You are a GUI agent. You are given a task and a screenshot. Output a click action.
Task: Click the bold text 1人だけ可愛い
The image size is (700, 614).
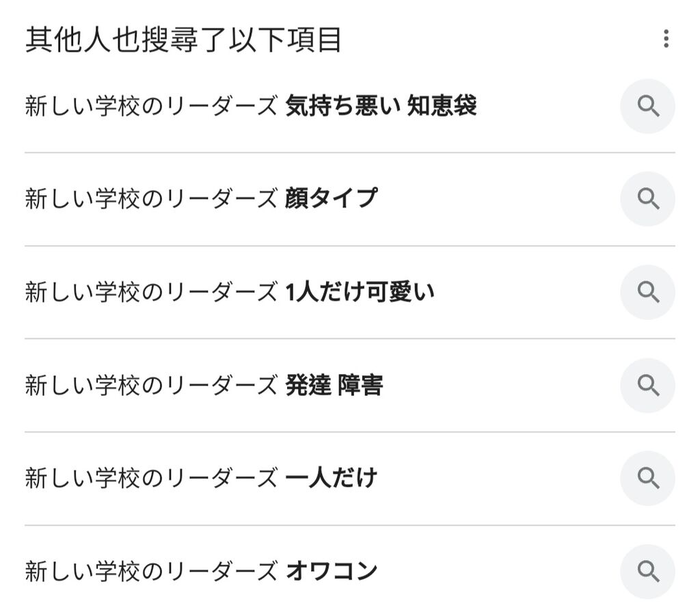(360, 292)
